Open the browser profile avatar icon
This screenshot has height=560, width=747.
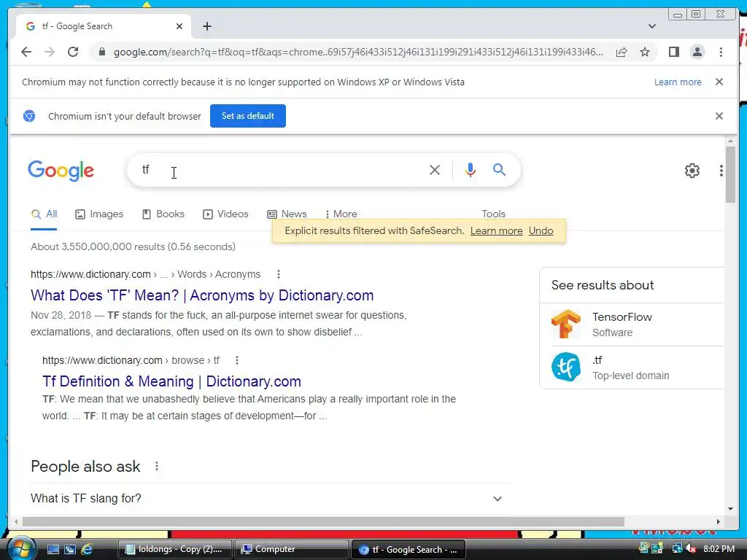tap(697, 52)
